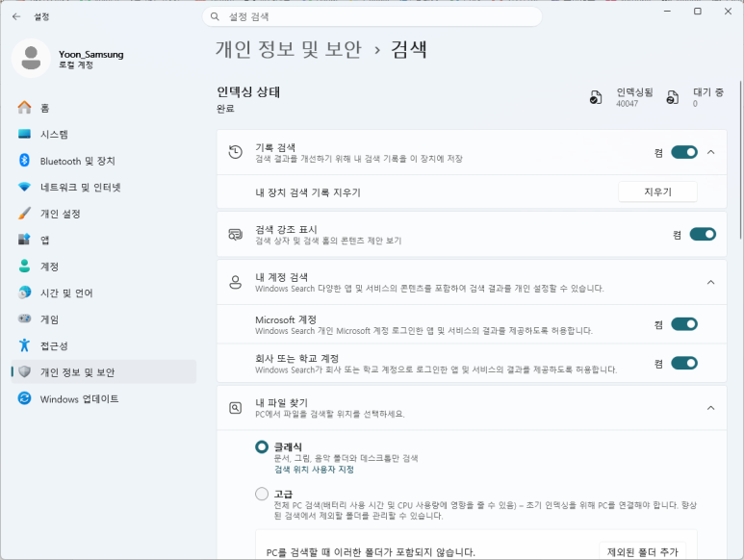
Task: Click the 내 파일 찾기 search icon
Action: [x=236, y=408]
